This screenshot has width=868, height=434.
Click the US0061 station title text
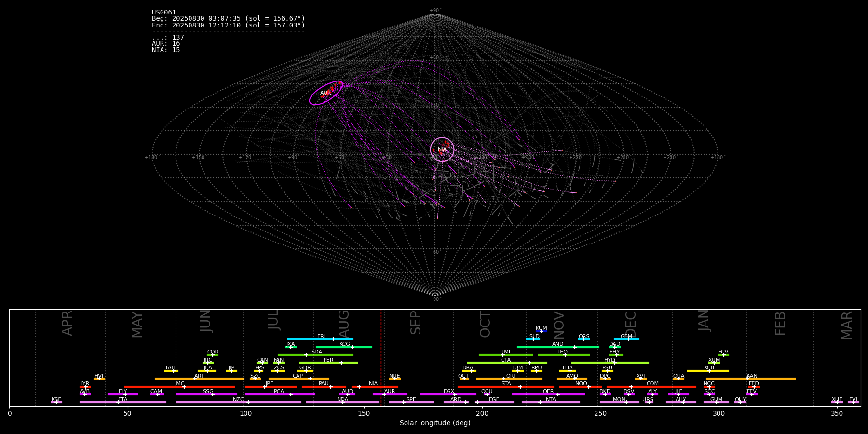coord(164,13)
